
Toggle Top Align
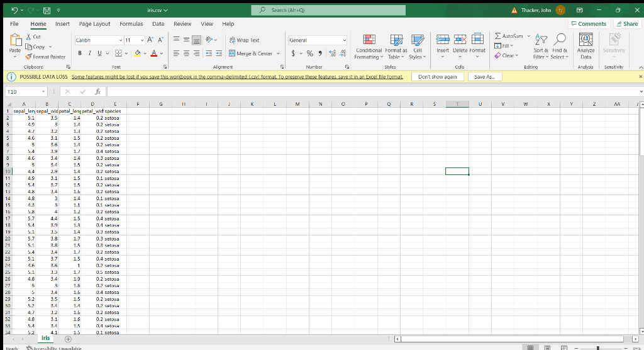click(x=176, y=40)
